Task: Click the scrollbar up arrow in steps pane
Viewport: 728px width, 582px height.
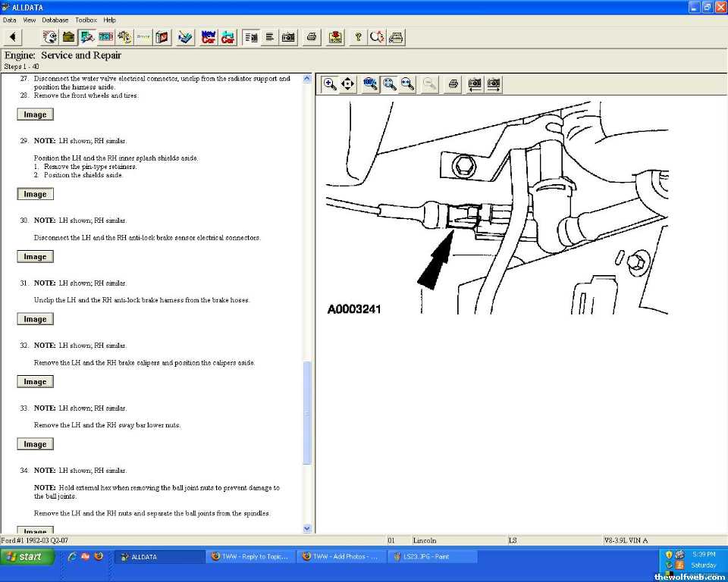Action: click(307, 78)
